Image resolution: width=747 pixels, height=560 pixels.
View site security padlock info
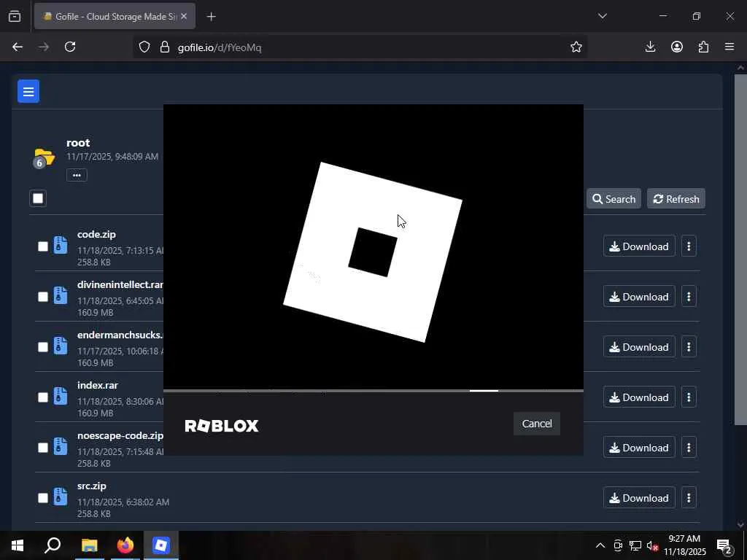tap(165, 47)
